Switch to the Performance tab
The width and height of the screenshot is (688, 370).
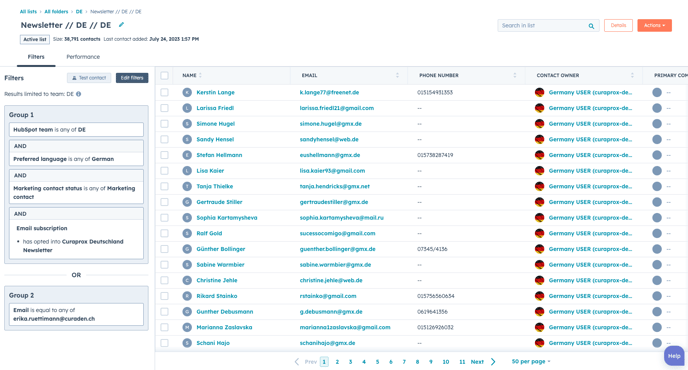[83, 57]
